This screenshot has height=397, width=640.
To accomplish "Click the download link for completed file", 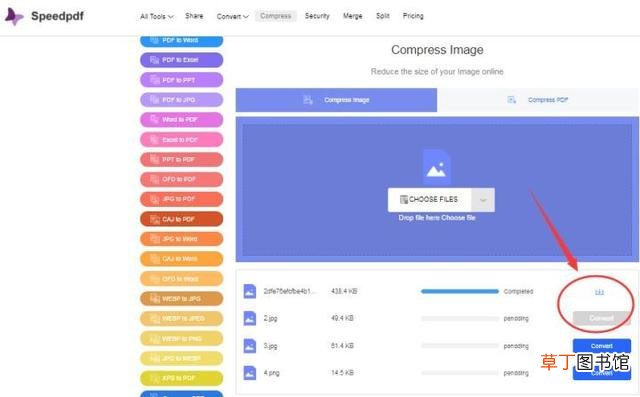I will (x=599, y=292).
